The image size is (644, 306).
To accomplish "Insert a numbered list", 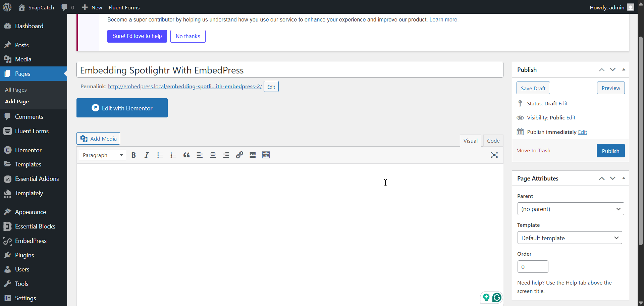I will pyautogui.click(x=173, y=155).
